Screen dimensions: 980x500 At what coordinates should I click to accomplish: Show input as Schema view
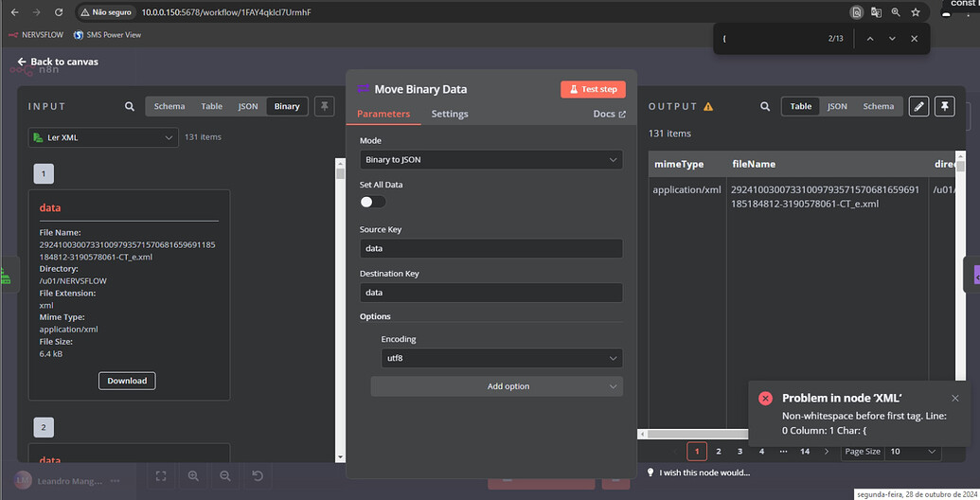coord(169,106)
